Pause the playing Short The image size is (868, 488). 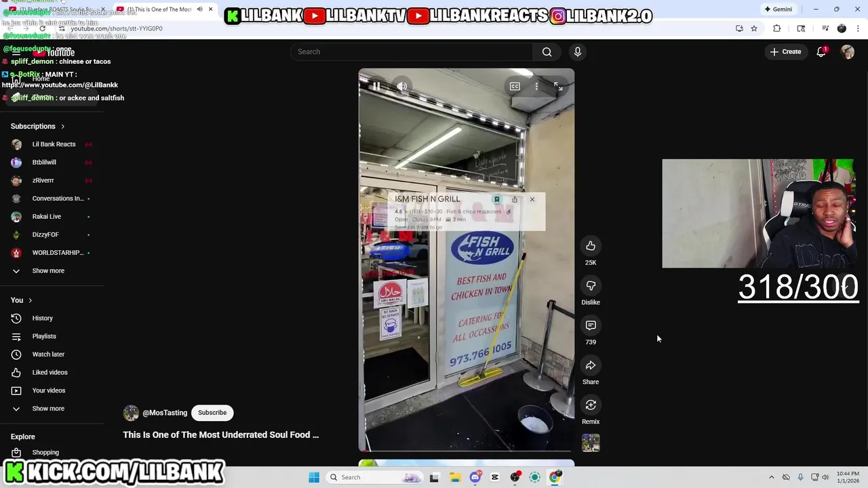[x=376, y=86]
